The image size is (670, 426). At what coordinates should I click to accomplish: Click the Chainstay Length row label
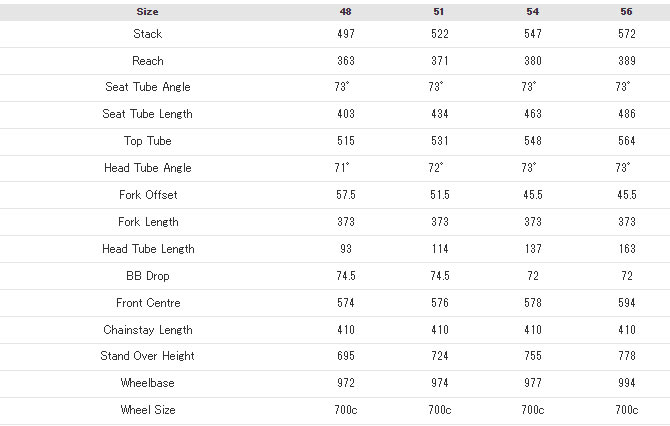tap(148, 330)
